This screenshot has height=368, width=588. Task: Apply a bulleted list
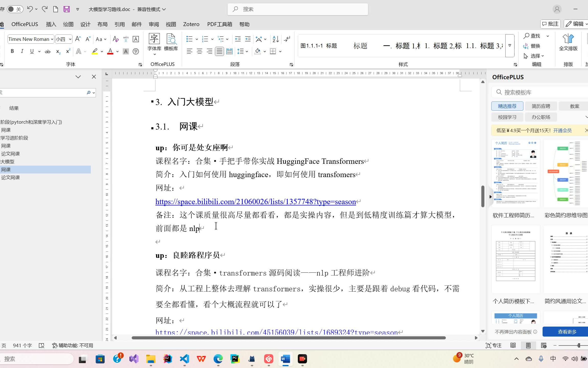189,39
